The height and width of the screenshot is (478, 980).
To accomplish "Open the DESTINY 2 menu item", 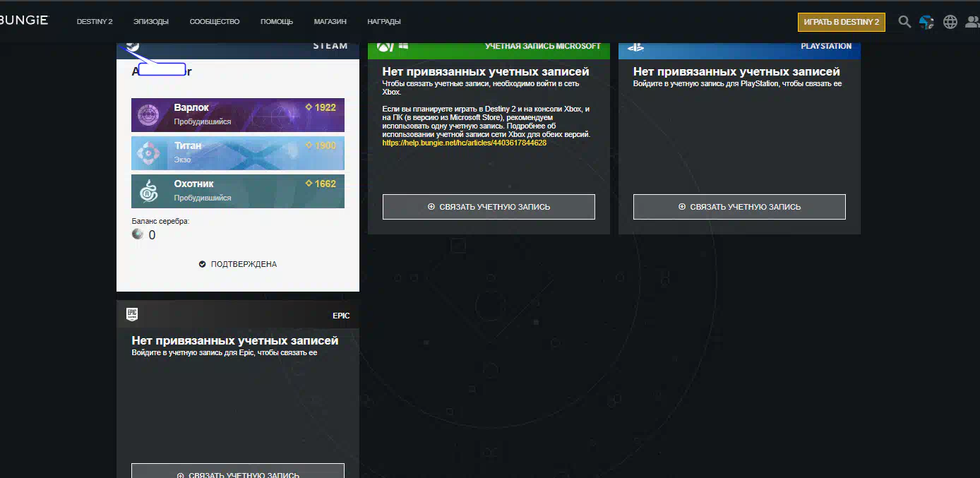I will tap(95, 22).
